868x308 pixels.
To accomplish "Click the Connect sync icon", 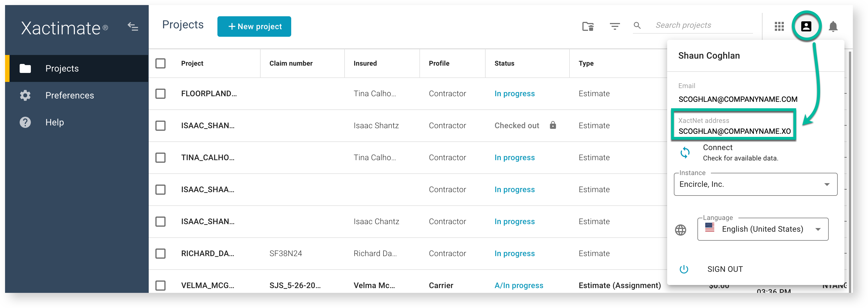I will tap(685, 153).
